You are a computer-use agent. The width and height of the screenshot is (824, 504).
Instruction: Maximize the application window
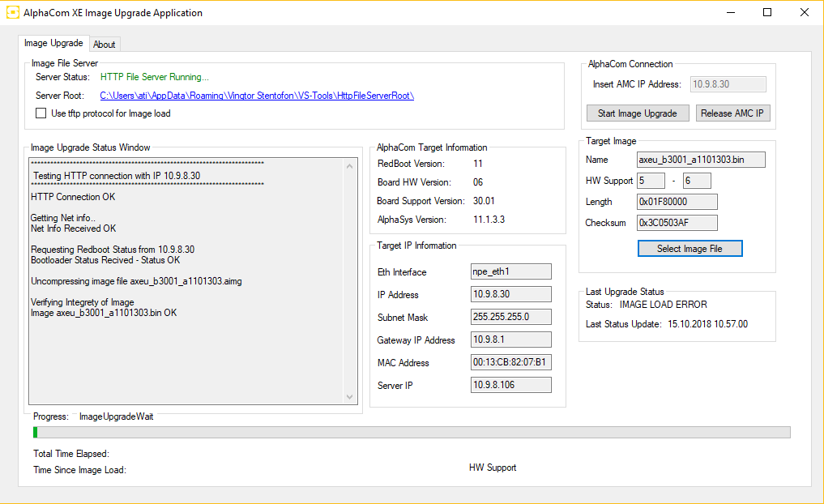click(x=766, y=13)
